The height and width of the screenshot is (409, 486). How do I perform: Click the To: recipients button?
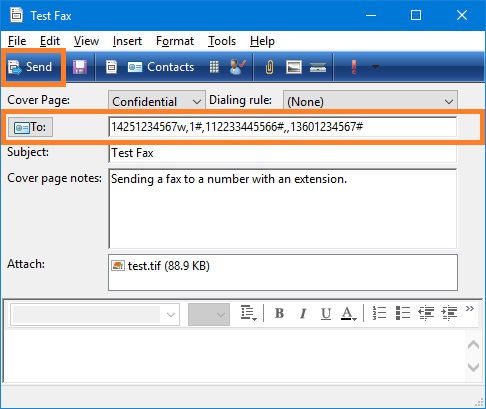[30, 127]
